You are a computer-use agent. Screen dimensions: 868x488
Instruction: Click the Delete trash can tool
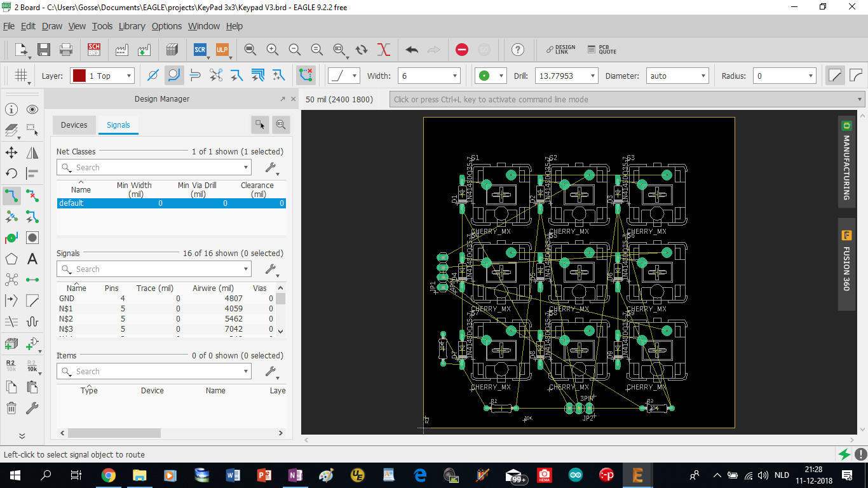click(x=11, y=408)
